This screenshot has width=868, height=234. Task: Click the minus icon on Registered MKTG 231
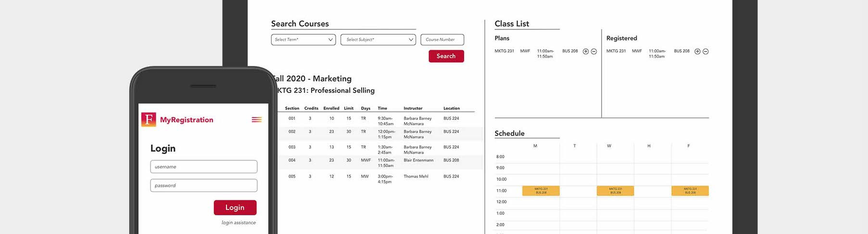(705, 52)
